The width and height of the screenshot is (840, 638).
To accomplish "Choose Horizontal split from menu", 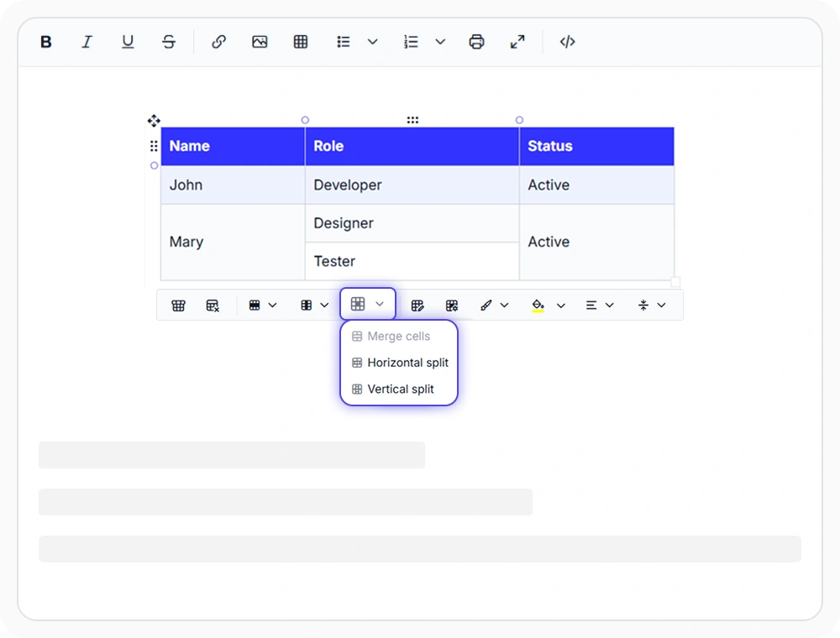I will [398, 363].
